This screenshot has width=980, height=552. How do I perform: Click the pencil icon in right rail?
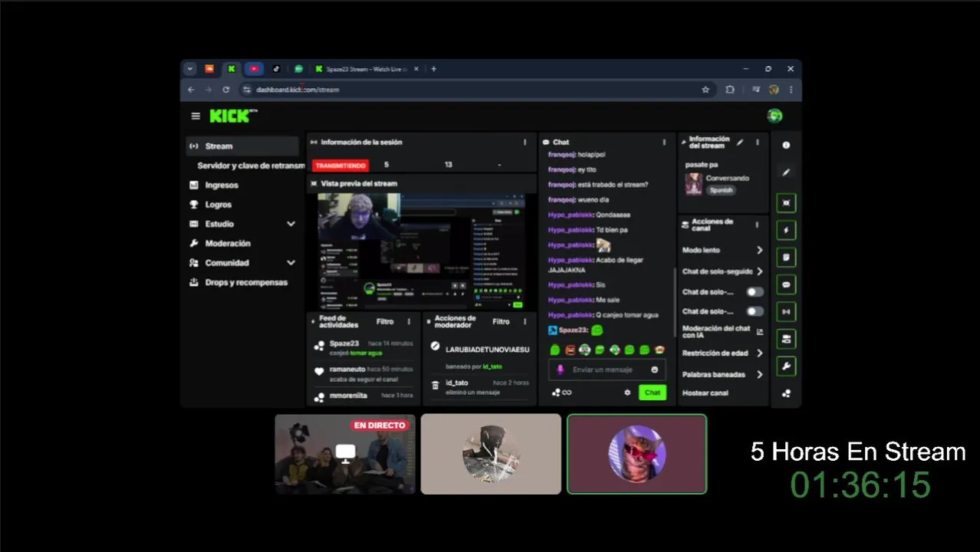coord(786,172)
